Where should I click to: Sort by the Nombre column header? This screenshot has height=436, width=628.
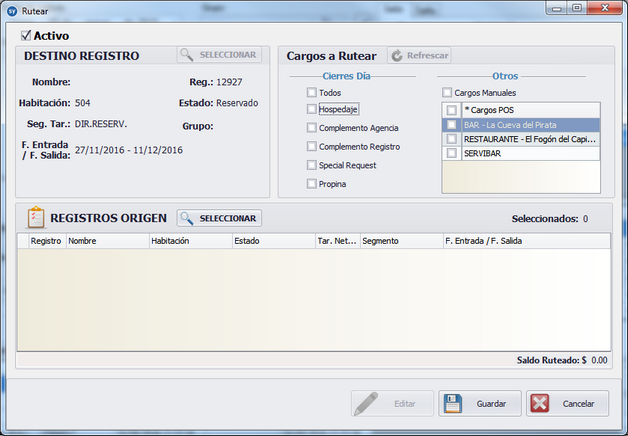pos(108,241)
